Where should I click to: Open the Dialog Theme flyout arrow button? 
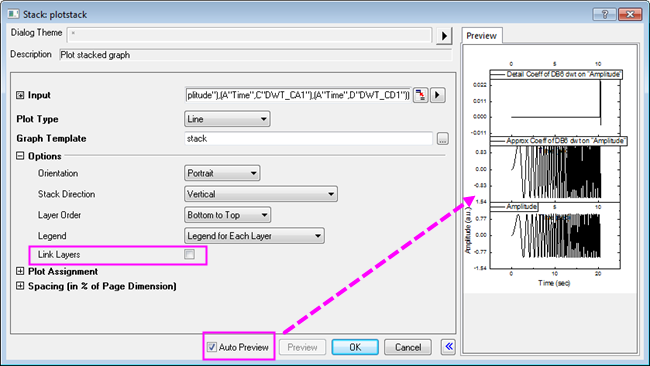point(444,36)
